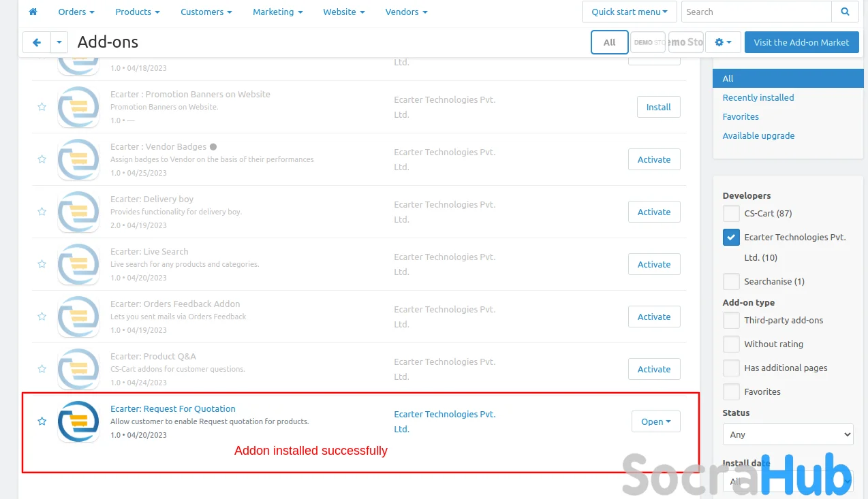
Task: Open the gear settings dropdown
Action: coord(723,42)
